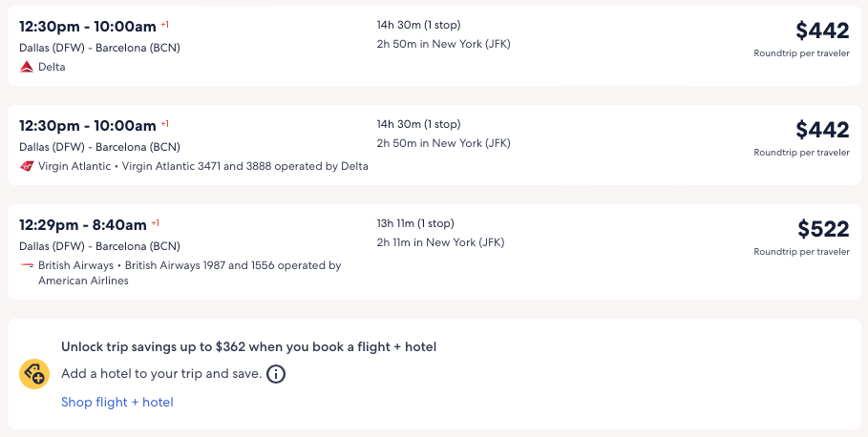Click the Unlock trip savings heading
The height and width of the screenshot is (437, 868).
(x=248, y=347)
